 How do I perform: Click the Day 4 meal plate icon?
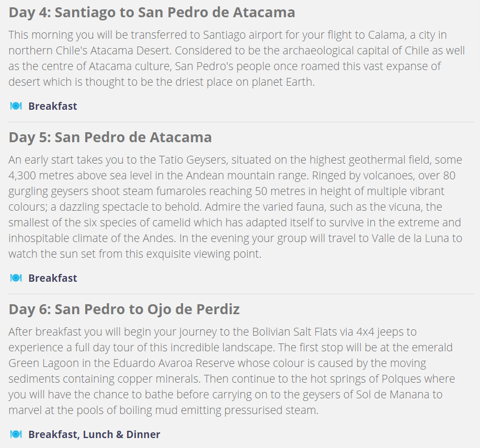click(16, 106)
